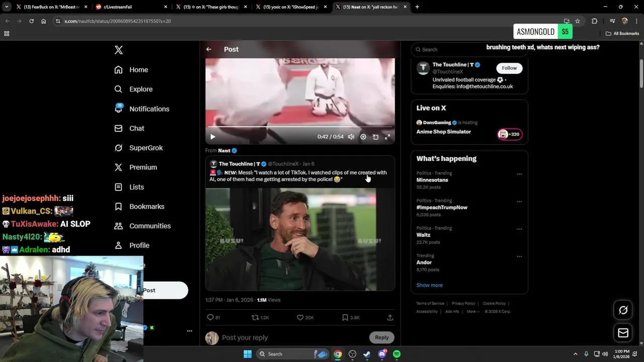Click the reply comment icon
Image resolution: width=644 pixels, height=362 pixels.
[x=210, y=318]
